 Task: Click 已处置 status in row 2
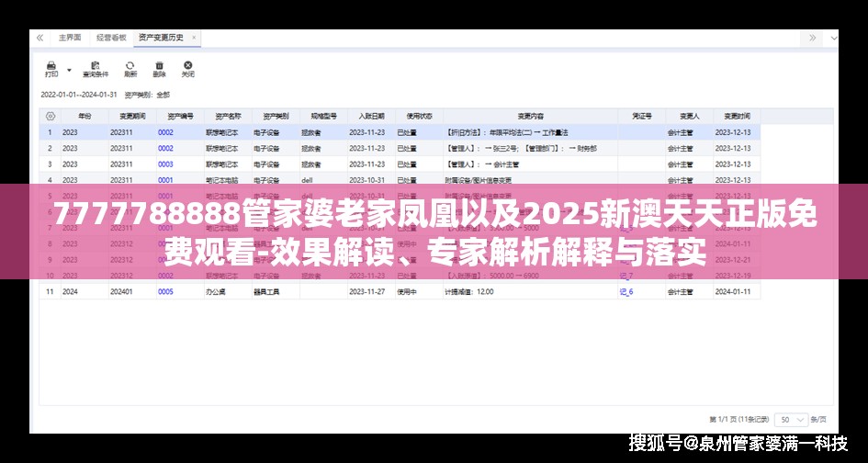click(407, 149)
